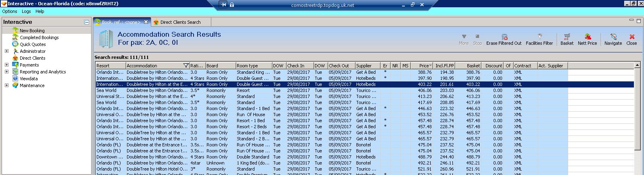Sort by the Contract column header

525,65
